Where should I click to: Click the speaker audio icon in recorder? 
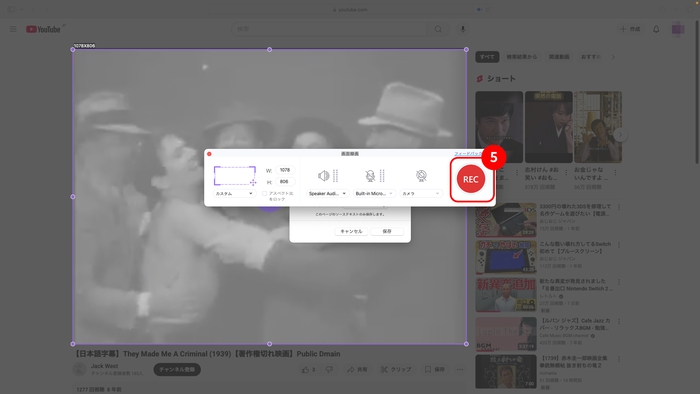click(324, 176)
